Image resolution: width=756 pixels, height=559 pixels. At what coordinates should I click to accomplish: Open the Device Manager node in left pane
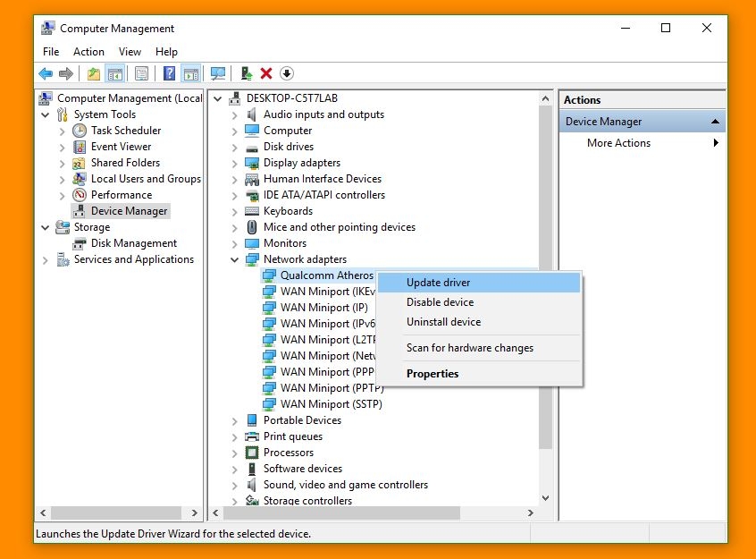(x=126, y=210)
